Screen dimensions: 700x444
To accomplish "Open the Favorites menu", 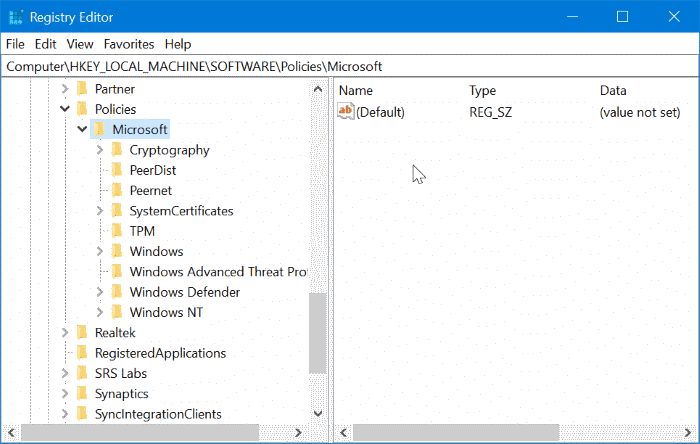I will 129,44.
